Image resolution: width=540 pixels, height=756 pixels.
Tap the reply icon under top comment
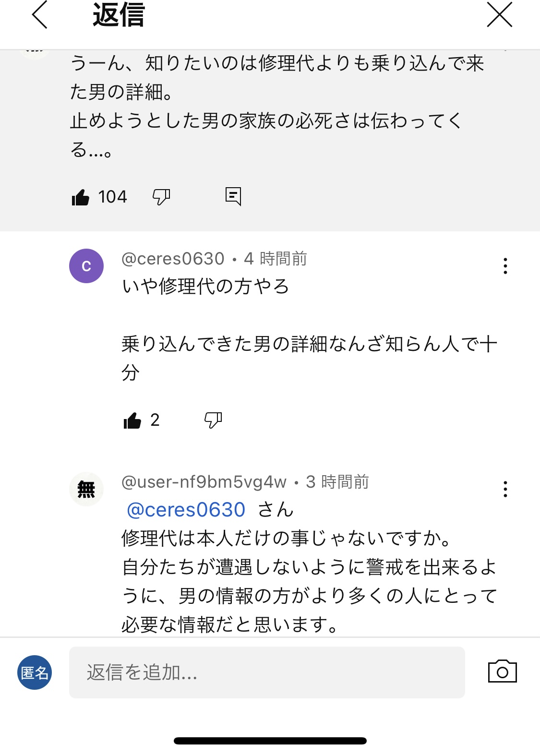coord(233,196)
